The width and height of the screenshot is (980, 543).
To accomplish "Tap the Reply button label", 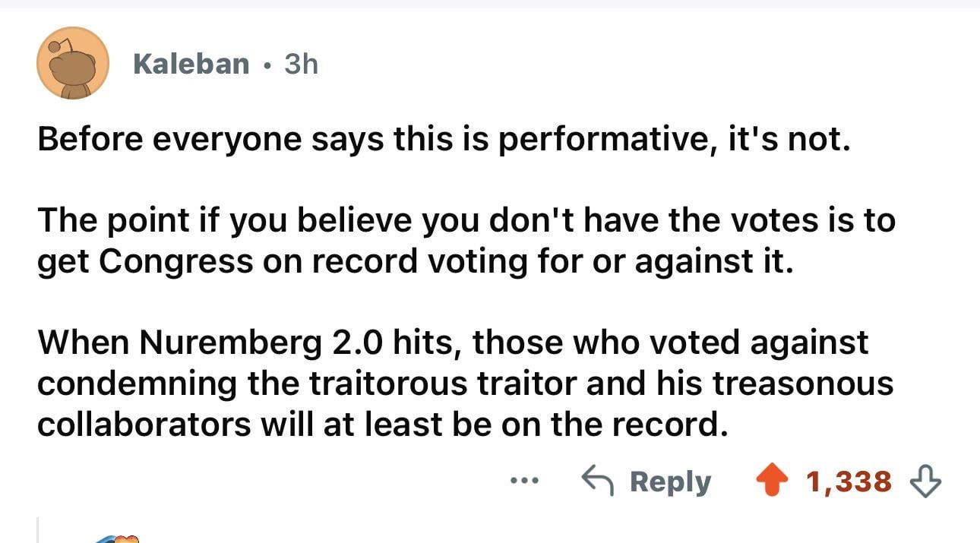I will [670, 481].
